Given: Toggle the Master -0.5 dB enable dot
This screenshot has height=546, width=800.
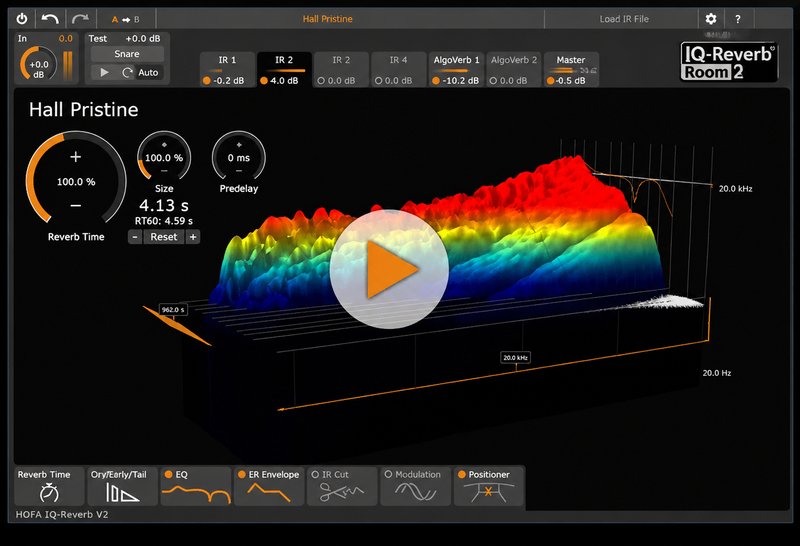Looking at the screenshot, I should point(551,81).
